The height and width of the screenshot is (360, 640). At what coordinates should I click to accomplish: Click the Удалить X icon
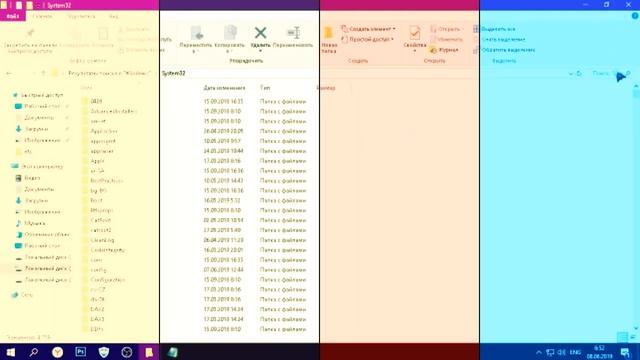(260, 33)
